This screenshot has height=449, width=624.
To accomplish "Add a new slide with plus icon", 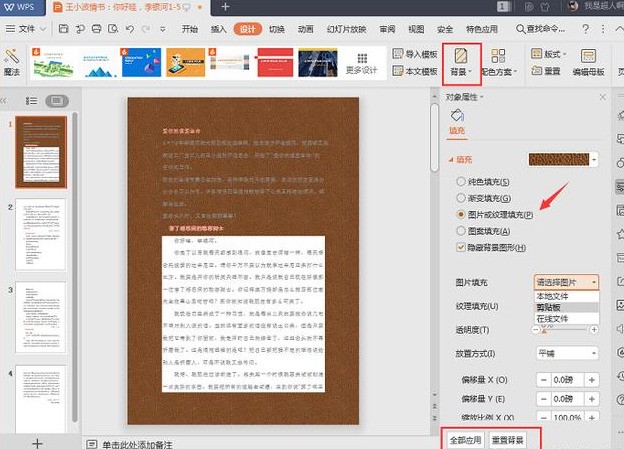I will (36, 441).
